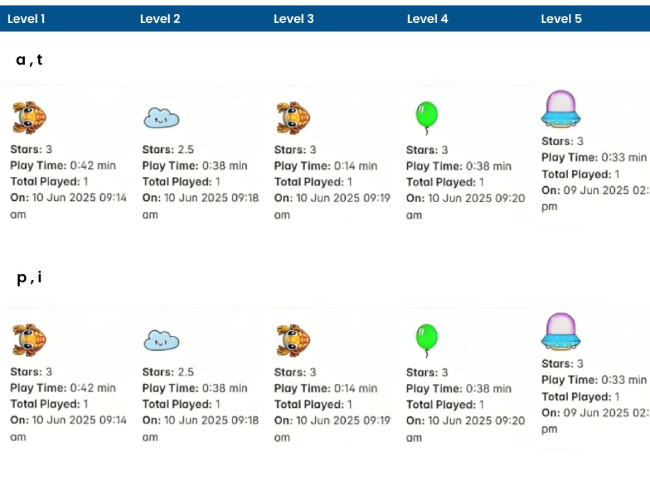Click the Level 3 fish icon in the 'p, i' row
650x481 pixels.
pos(293,340)
